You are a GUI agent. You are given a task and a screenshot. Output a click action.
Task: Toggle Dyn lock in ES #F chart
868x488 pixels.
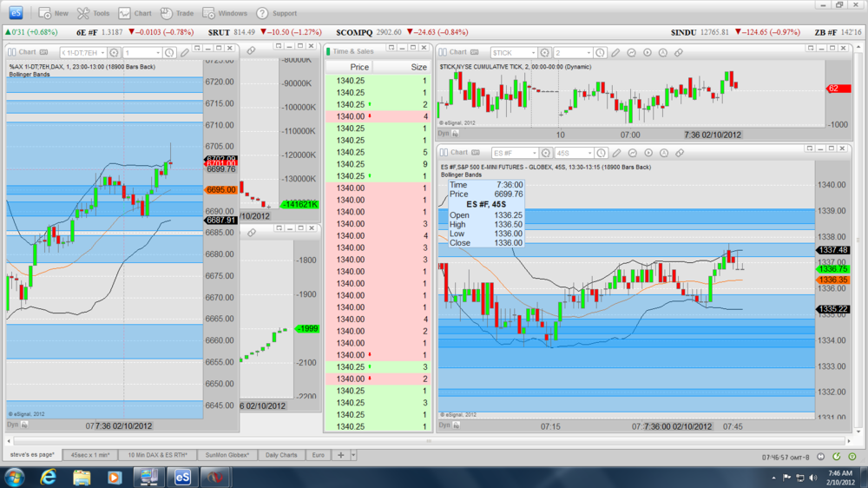(457, 425)
